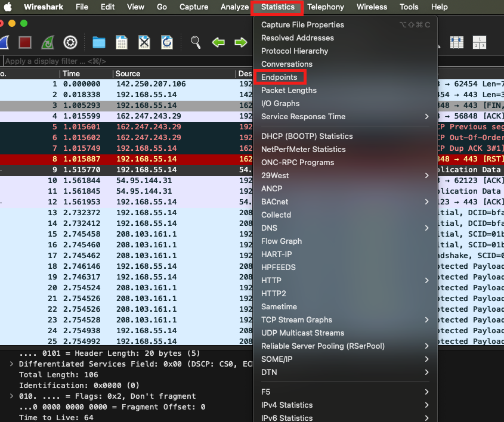Go forward with green right arrow
The width and height of the screenshot is (504, 422).
(241, 42)
